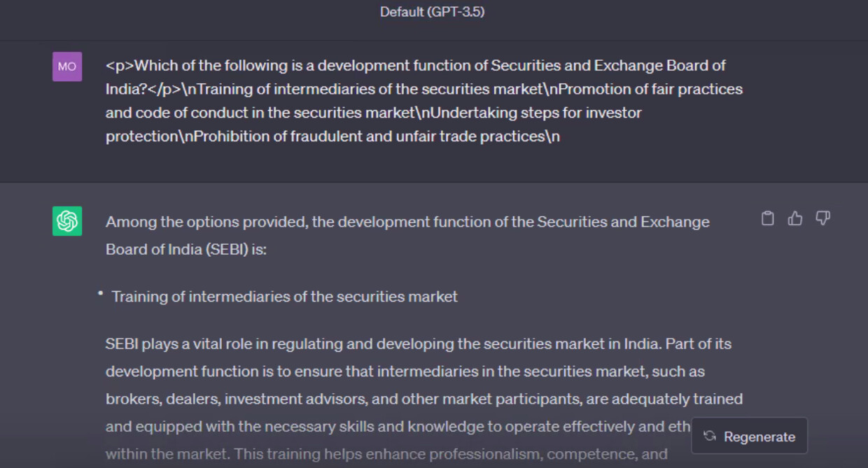Click the line beginning Among the options provided
Viewport: 868px width, 468px height.
[x=407, y=222]
